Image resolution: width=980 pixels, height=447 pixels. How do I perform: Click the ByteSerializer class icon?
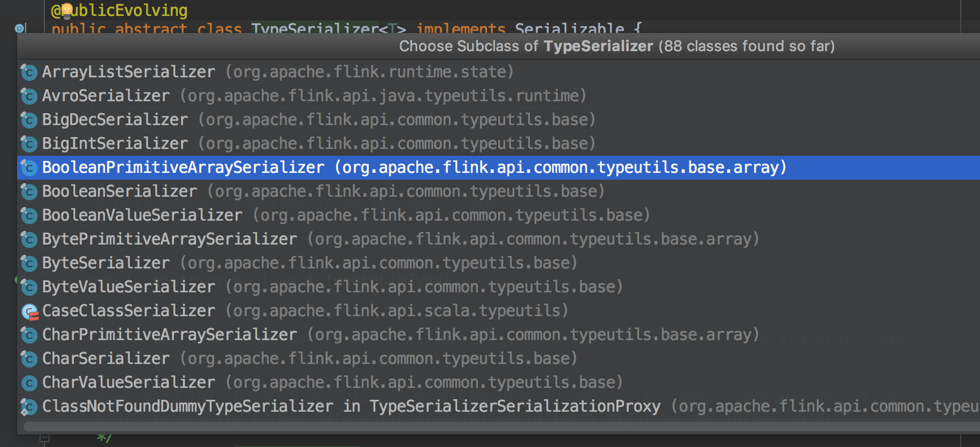click(29, 263)
